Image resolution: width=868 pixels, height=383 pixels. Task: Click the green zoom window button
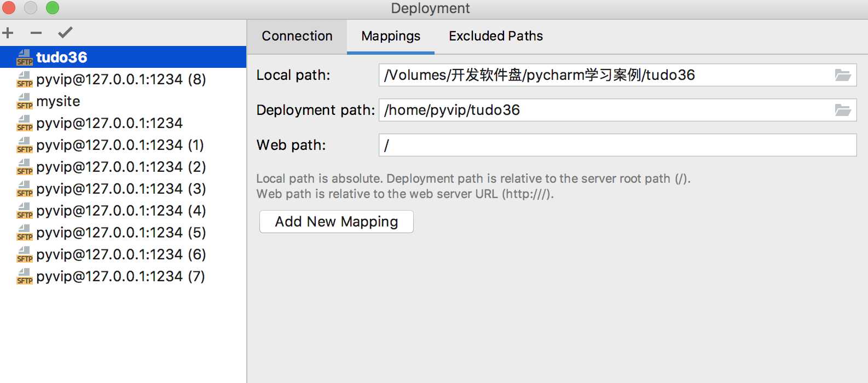[53, 8]
